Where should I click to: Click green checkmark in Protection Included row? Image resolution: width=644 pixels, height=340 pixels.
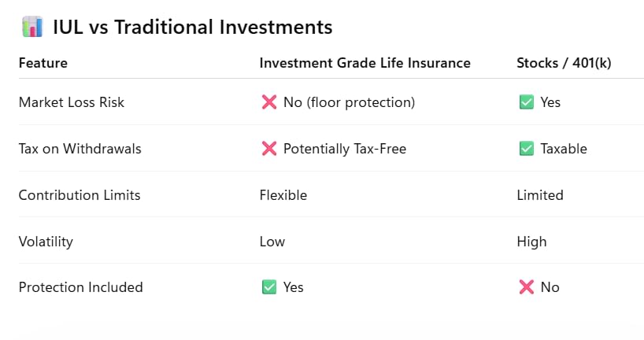pos(269,287)
